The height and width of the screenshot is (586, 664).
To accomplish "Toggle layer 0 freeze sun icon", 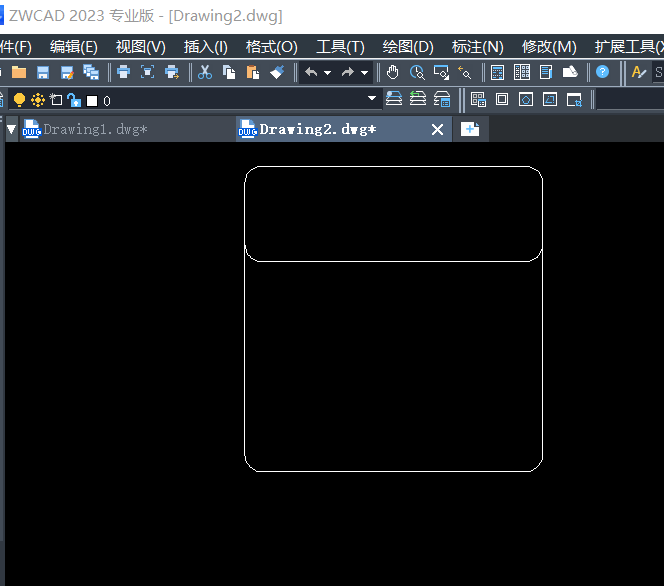I will tap(38, 100).
